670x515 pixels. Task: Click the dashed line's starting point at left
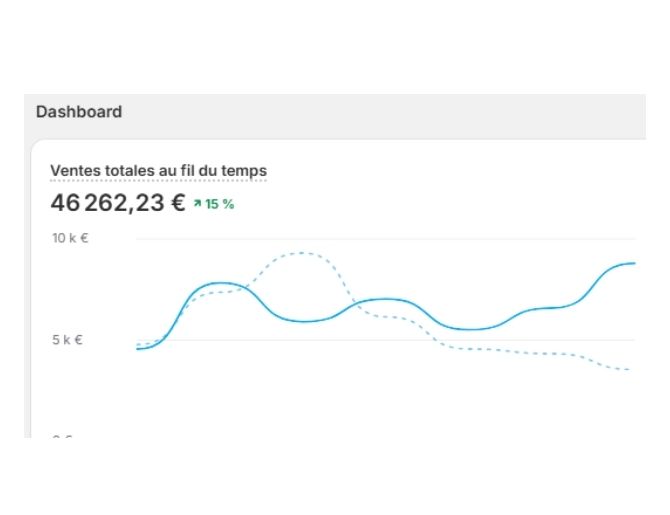tap(138, 344)
